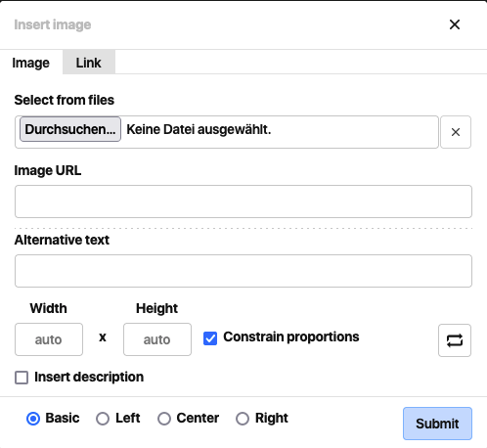This screenshot has width=487, height=448.
Task: Toggle the Constrain proportions checkbox
Action: pos(210,338)
